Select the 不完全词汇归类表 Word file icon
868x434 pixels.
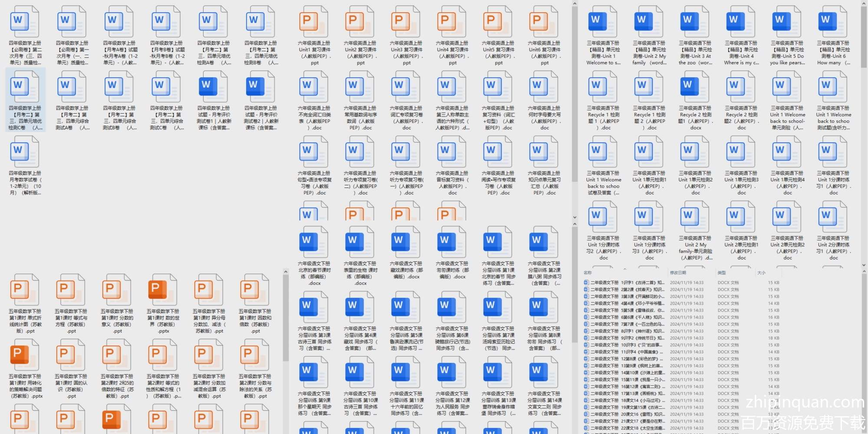point(314,87)
